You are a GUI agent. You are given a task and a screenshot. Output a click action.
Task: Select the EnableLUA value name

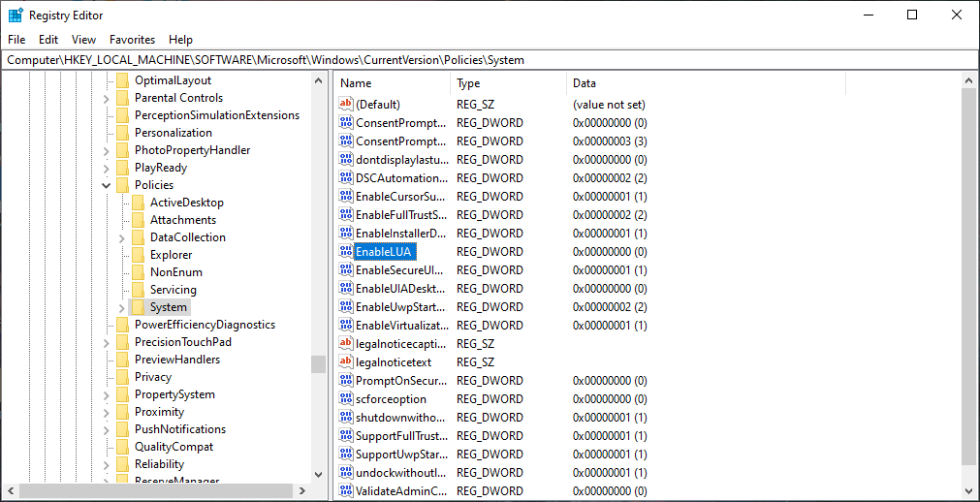386,251
